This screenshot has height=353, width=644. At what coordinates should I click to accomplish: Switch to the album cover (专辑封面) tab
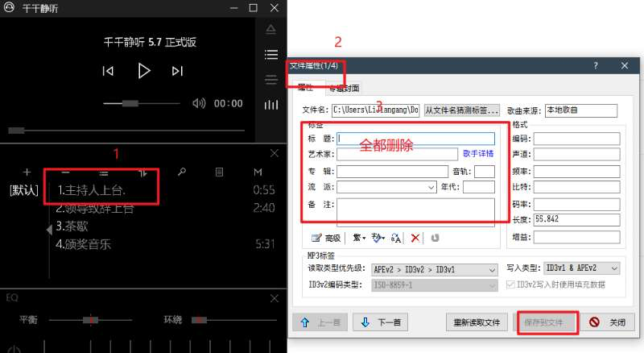[x=344, y=88]
